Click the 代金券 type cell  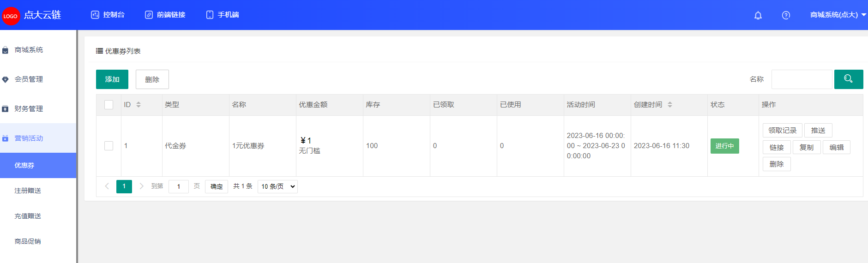pos(196,146)
